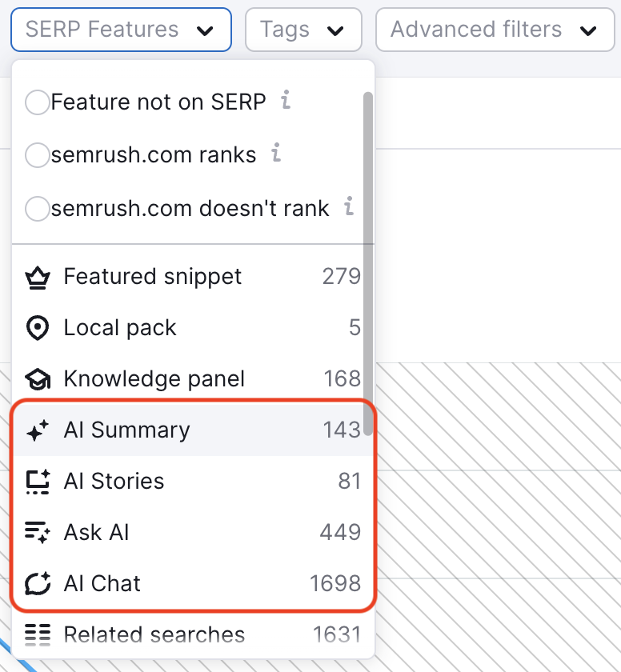The width and height of the screenshot is (621, 672).
Task: Select the Related searches lines icon
Action: (36, 634)
